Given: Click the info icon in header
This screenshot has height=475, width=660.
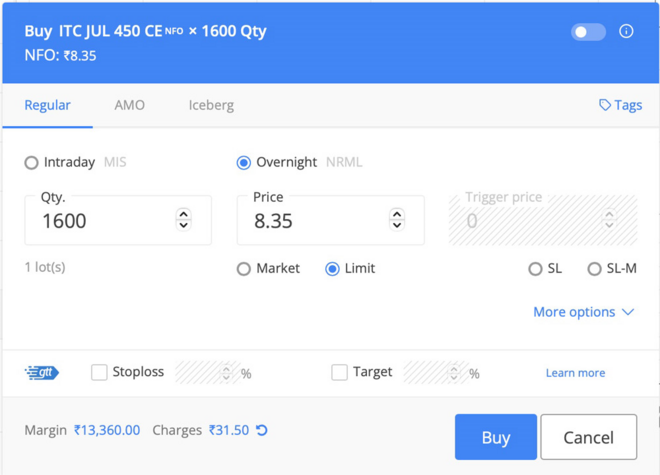Looking at the screenshot, I should [x=626, y=31].
